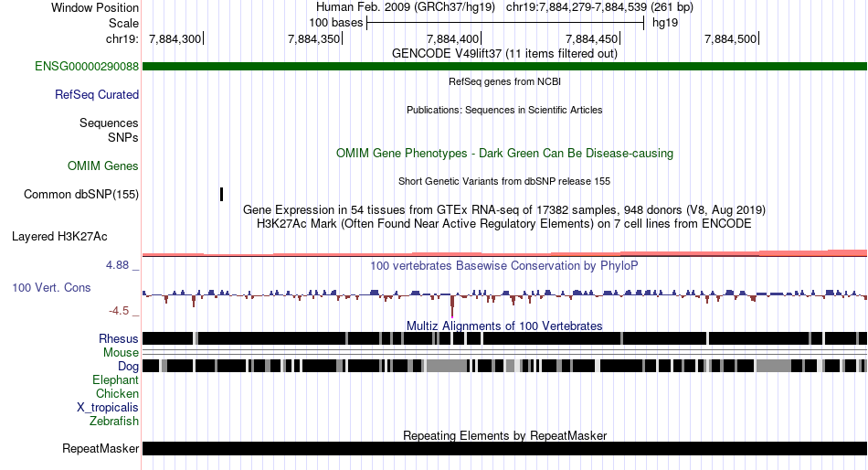Click the Zebrafish species label
Screen dimensions: 868x470
[x=114, y=422]
